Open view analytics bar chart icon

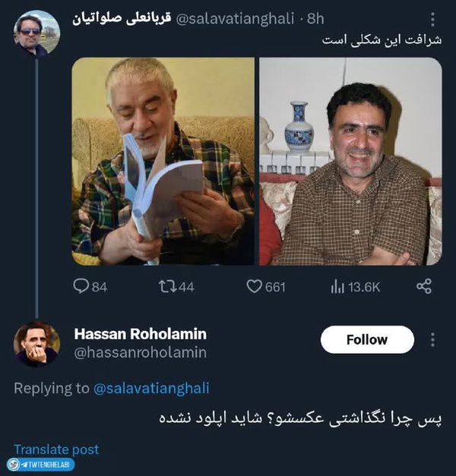337,286
